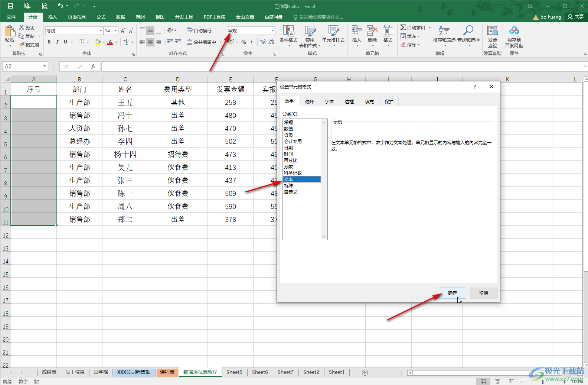This screenshot has width=588, height=385.
Task: Switch to the 边框 tab in dialog
Action: (349, 101)
